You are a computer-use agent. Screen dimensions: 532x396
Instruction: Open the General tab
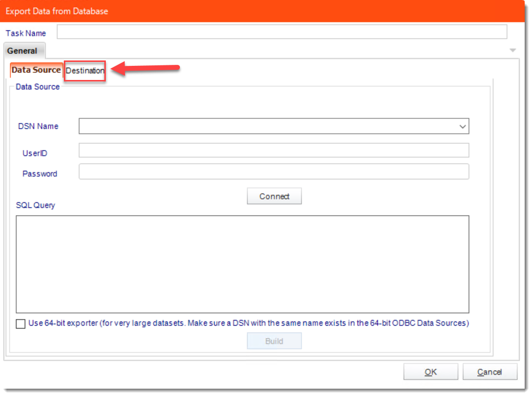pos(24,51)
